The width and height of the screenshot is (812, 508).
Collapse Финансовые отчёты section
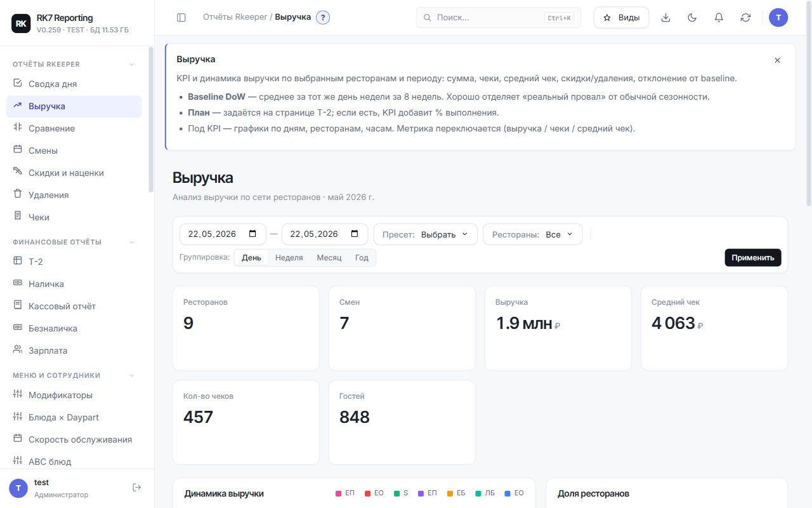point(132,242)
